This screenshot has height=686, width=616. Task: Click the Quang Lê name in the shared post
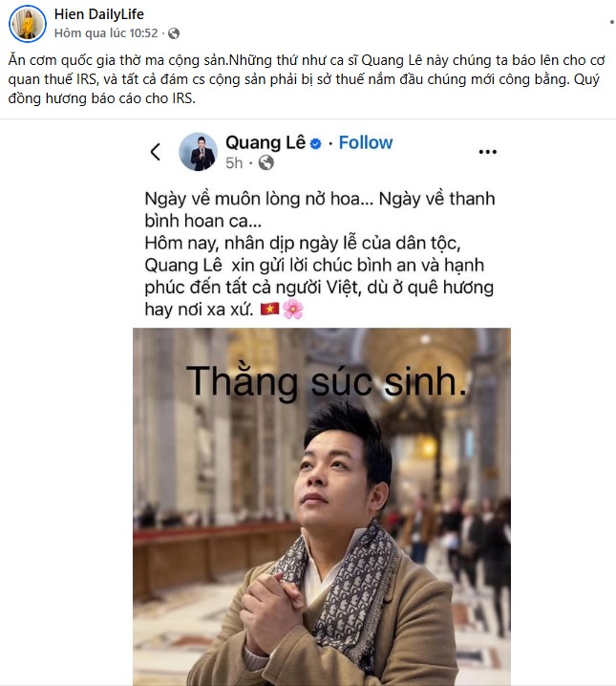266,142
